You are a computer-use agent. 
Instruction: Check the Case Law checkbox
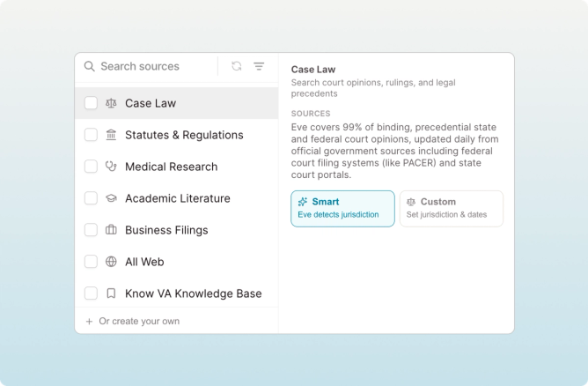click(91, 103)
